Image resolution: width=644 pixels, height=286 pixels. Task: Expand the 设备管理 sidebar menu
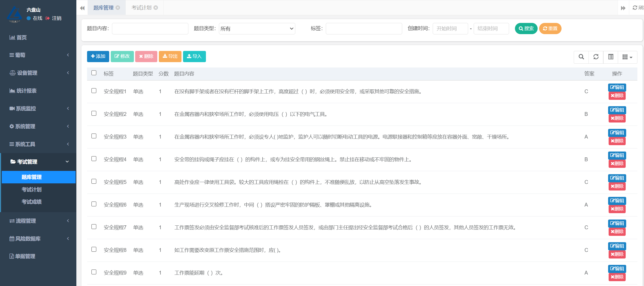click(x=38, y=73)
